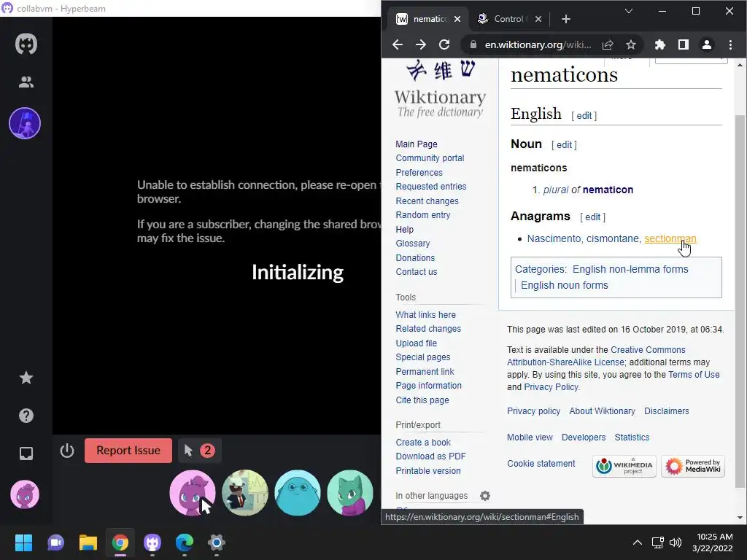
Task: Open your profile avatar at sidebar bottom
Action: coord(25,495)
